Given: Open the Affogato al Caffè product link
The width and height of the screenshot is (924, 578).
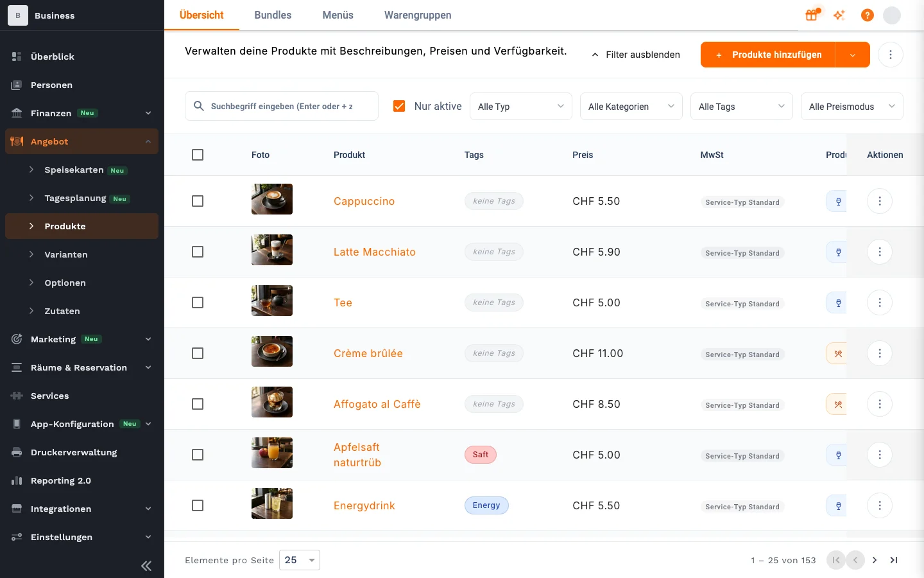Looking at the screenshot, I should point(377,404).
